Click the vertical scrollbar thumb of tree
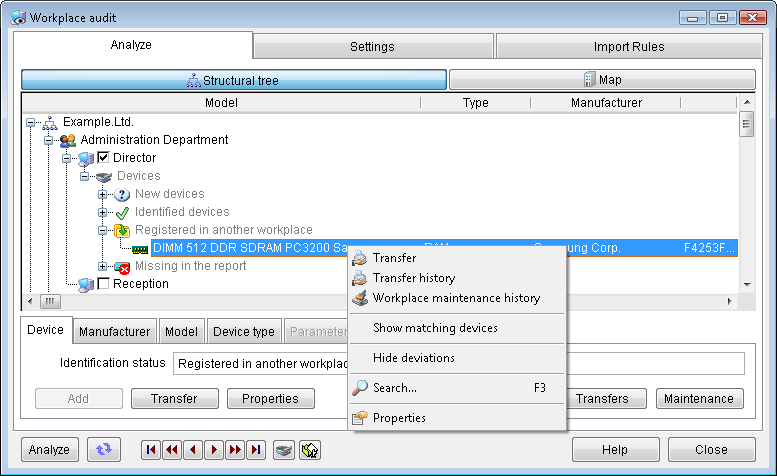The width and height of the screenshot is (777, 476). click(x=746, y=124)
